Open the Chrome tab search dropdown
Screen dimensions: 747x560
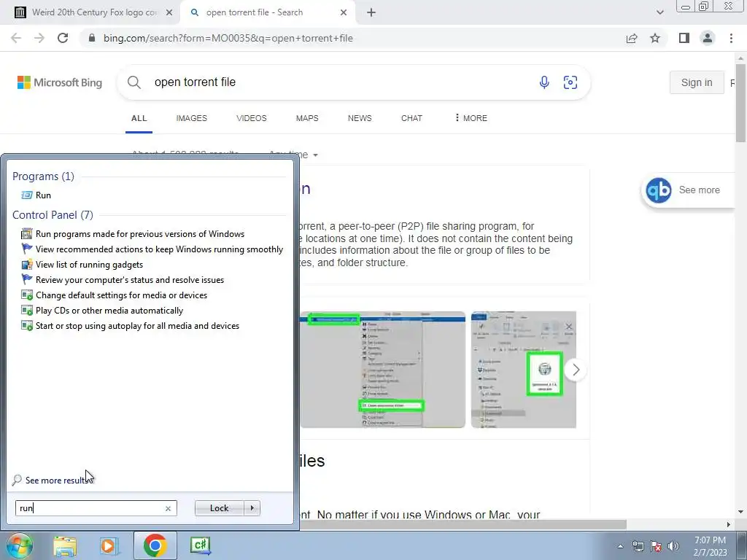659,12
